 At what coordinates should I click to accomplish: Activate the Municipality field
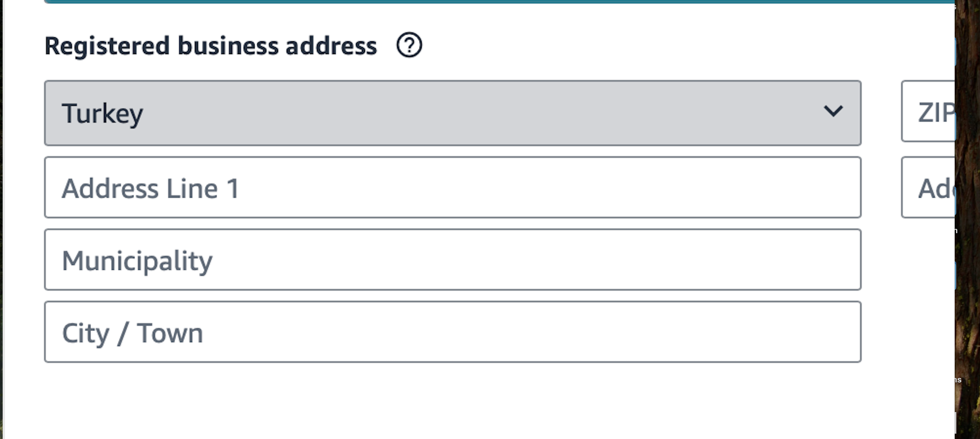pos(453,259)
